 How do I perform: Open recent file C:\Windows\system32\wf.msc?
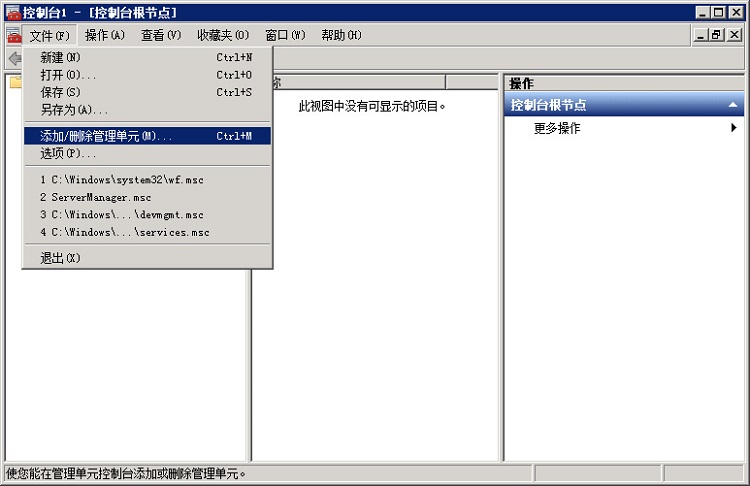point(147,180)
